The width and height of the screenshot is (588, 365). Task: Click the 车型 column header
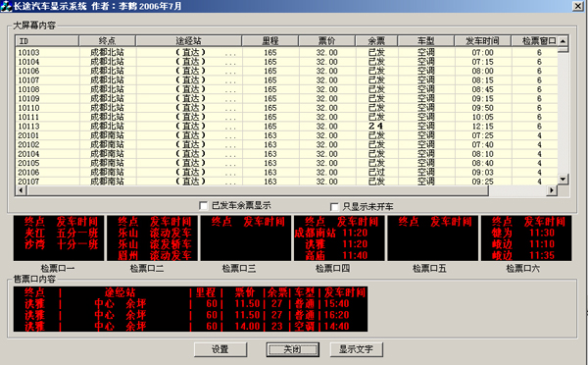[x=426, y=40]
